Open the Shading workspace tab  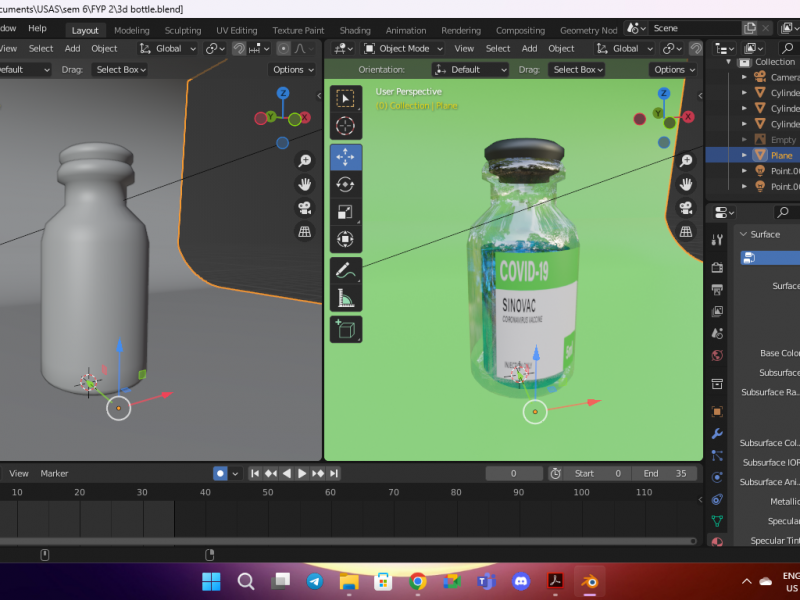click(355, 30)
